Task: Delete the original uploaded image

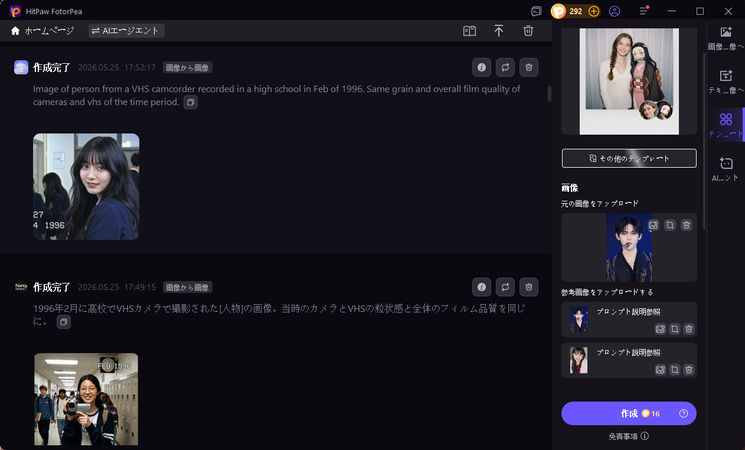Action: [686, 225]
